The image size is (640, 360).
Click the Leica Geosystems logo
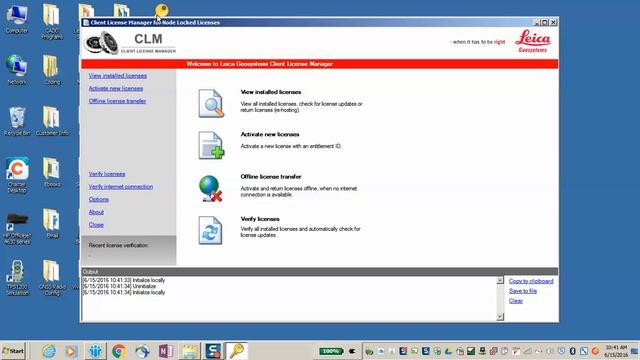pos(533,41)
